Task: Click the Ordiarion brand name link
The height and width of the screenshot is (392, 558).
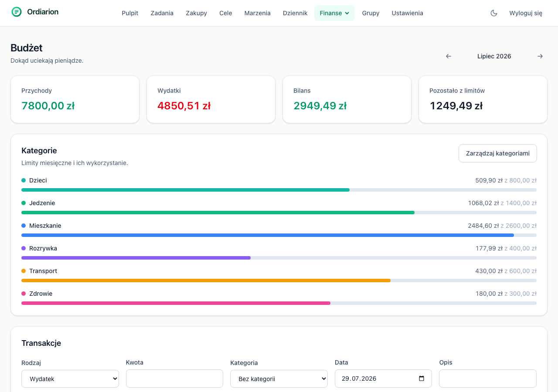Action: click(x=43, y=12)
